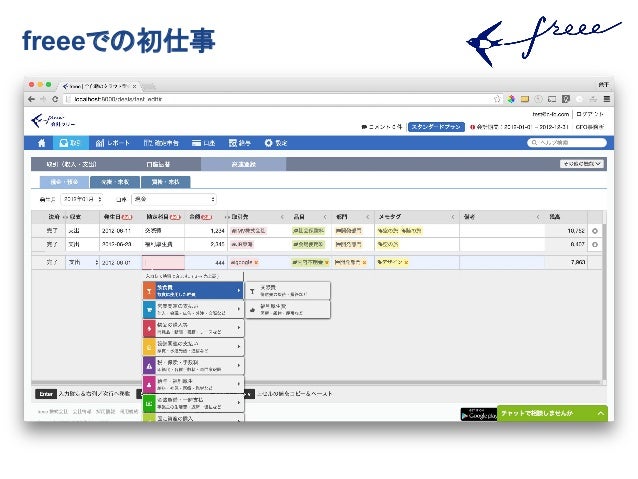Remove the google tag with its x in the editing row
This screenshot has height=479, width=638.
coord(256,263)
